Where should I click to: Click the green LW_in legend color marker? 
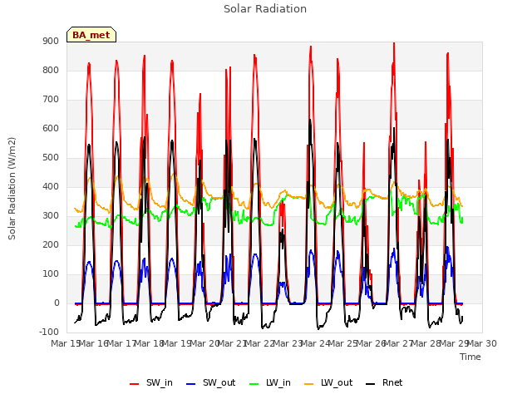coord(254,384)
